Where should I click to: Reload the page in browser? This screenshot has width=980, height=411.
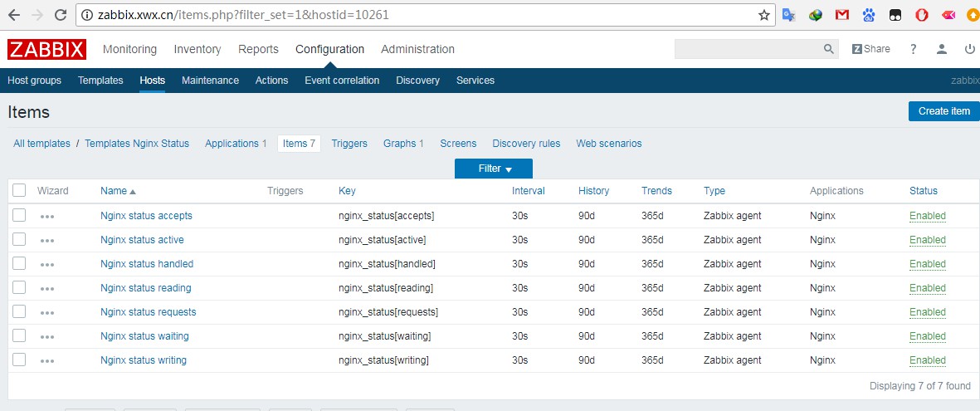[61, 15]
